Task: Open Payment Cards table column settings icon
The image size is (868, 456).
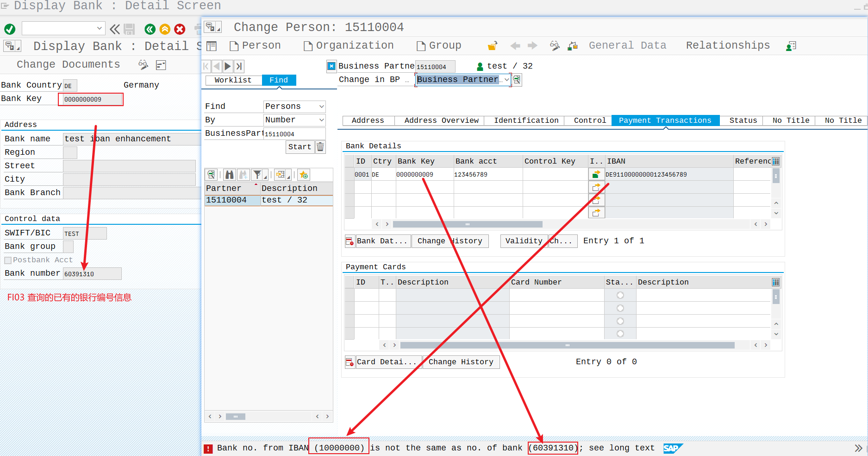Action: (776, 282)
